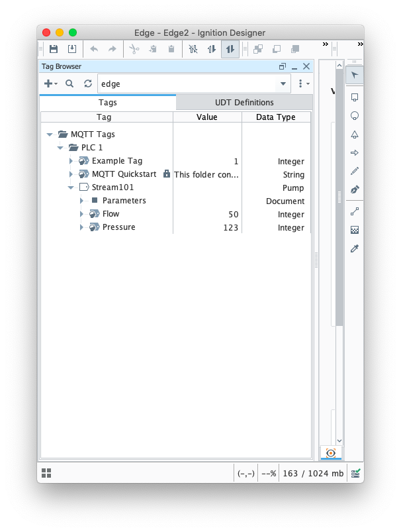Select the Line tool
The width and height of the screenshot is (401, 532).
click(355, 212)
